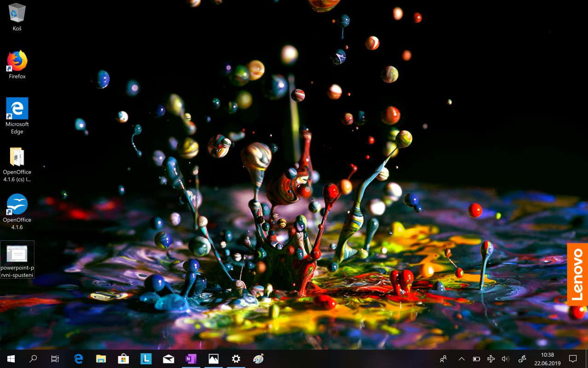Open the clock showing 10:38
588x368 pixels.
pyautogui.click(x=547, y=359)
